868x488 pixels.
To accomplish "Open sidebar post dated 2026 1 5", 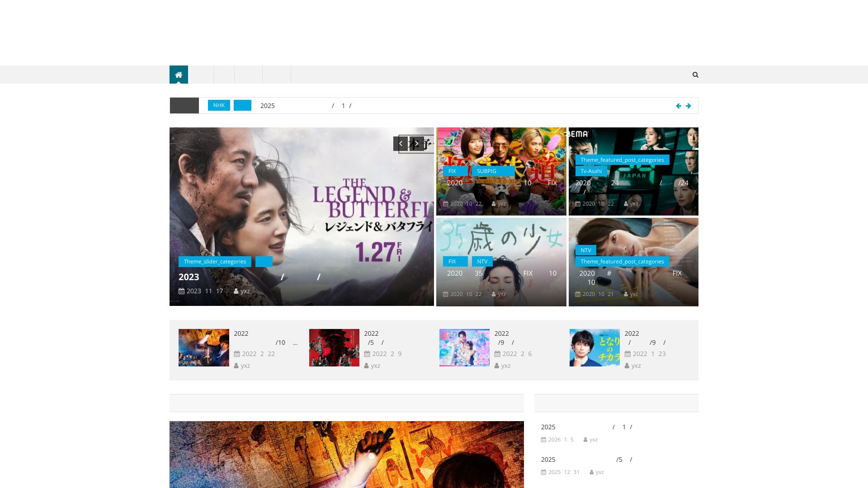I will 586,427.
